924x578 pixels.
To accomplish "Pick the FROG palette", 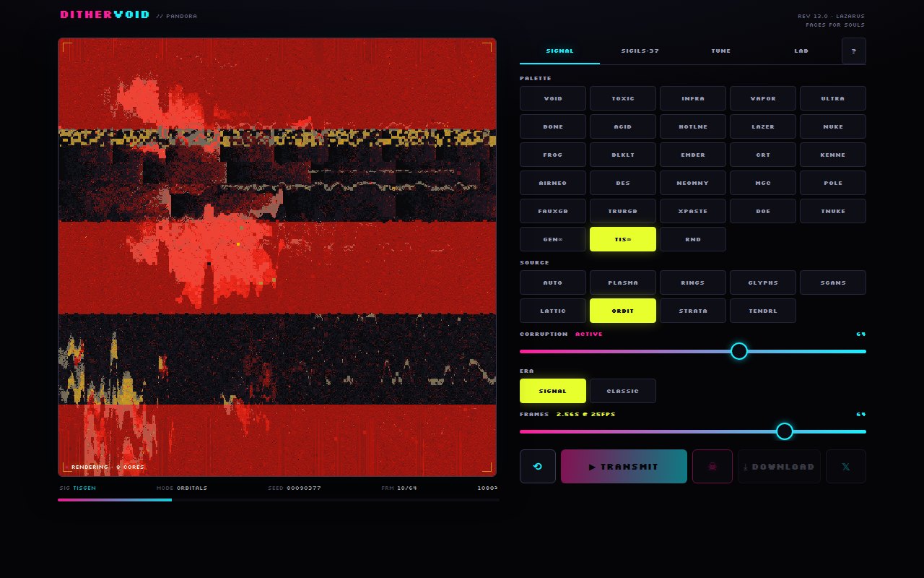I will pyautogui.click(x=553, y=155).
